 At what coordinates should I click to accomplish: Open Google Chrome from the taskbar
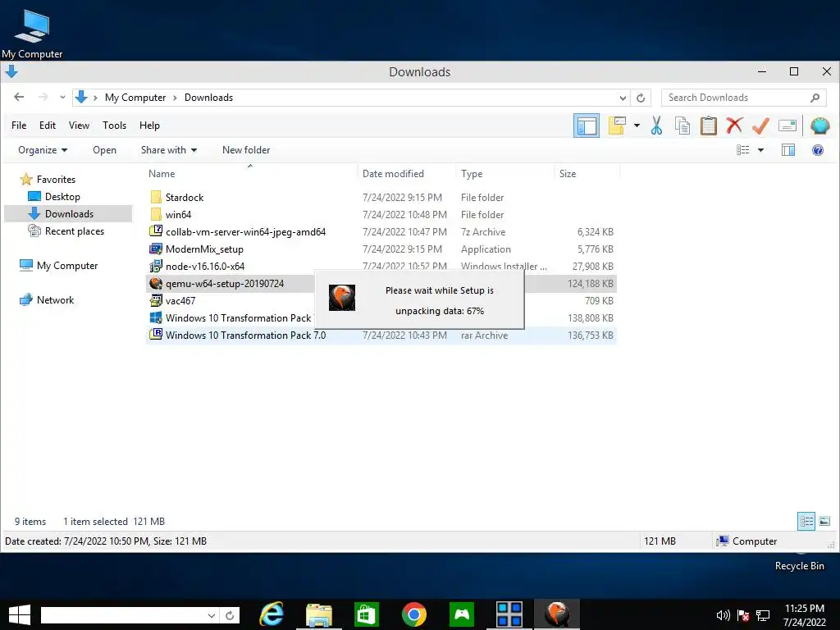click(414, 614)
